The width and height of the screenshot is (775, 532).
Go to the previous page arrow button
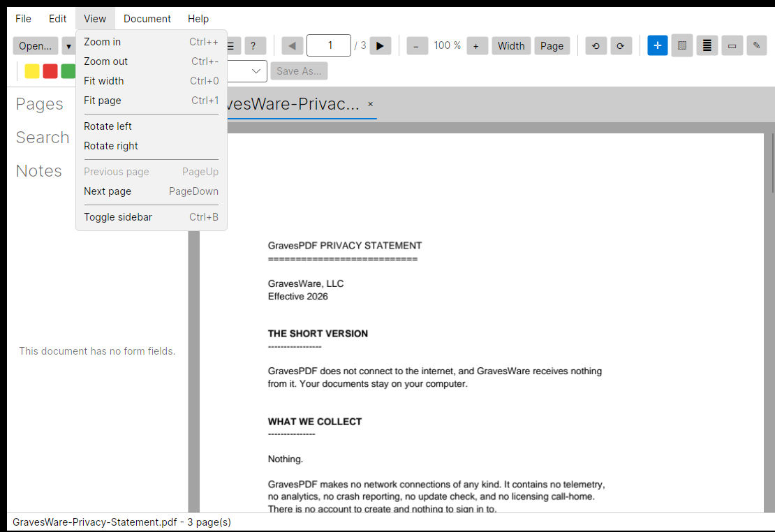[292, 46]
